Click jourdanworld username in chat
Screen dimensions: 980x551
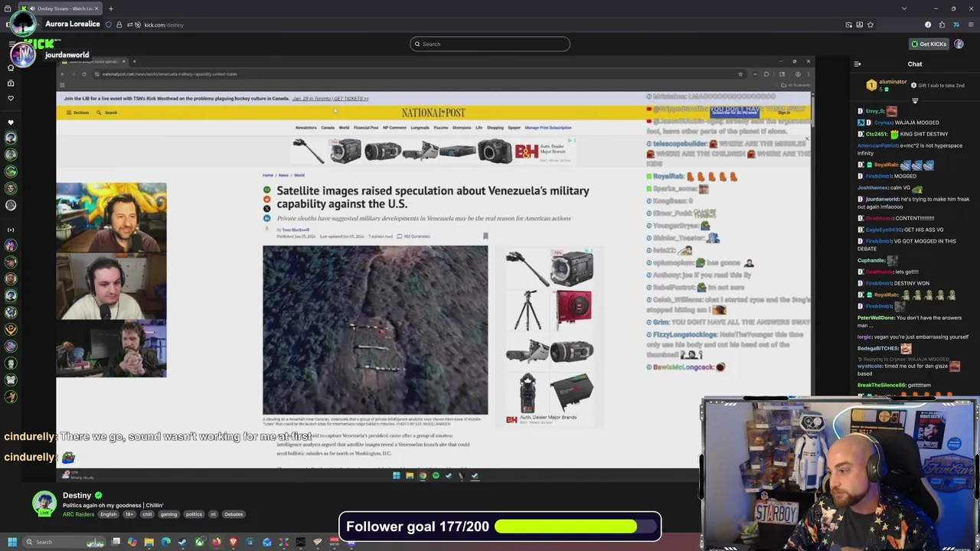coord(882,199)
